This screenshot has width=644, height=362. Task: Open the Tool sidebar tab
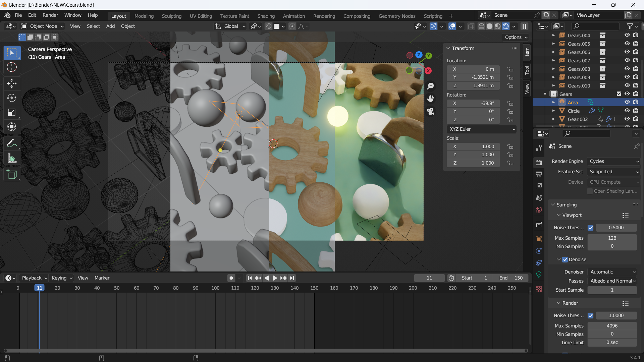pos(527,70)
